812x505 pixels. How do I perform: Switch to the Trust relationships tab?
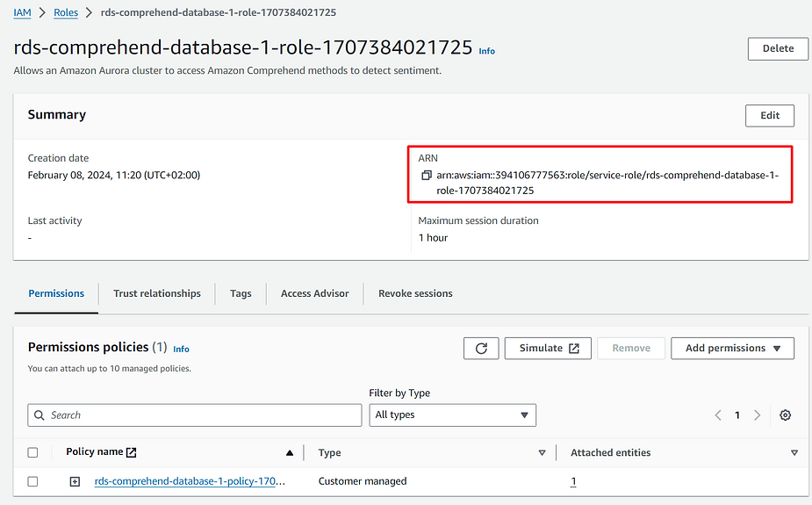click(x=157, y=293)
